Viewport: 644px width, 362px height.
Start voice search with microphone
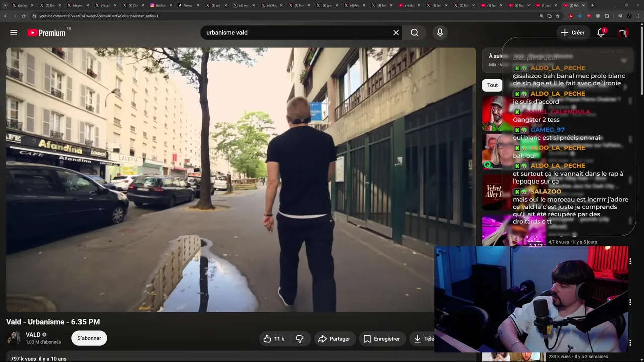(x=440, y=33)
